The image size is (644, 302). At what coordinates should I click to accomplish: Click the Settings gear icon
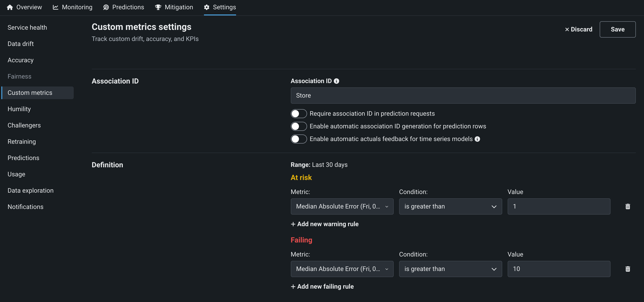coord(206,7)
